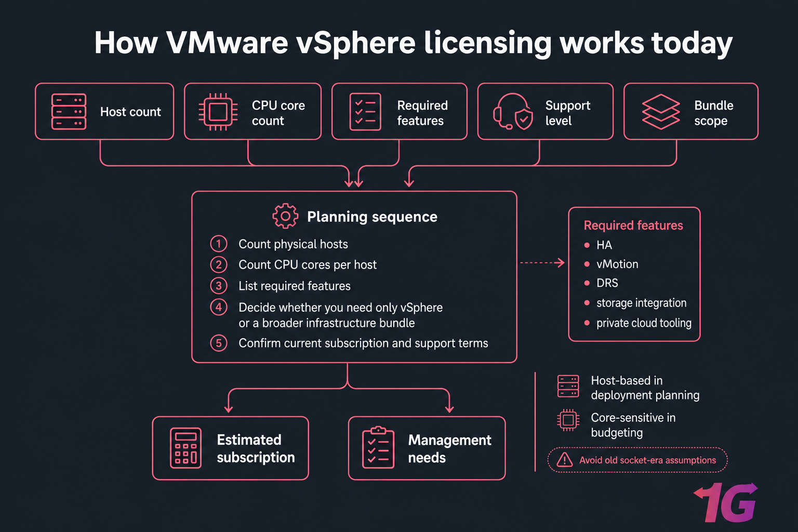The image size is (798, 532).
Task: Select the Support level label
Action: pos(568,113)
